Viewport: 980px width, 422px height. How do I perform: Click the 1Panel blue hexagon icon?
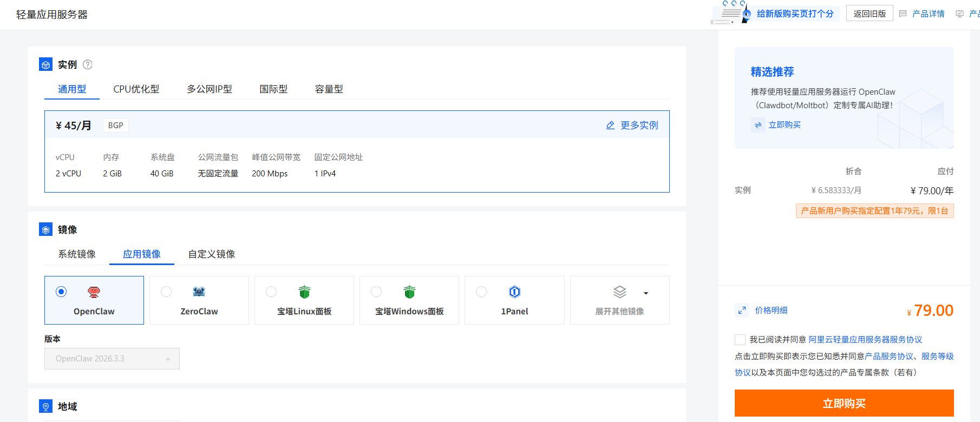[x=514, y=292]
